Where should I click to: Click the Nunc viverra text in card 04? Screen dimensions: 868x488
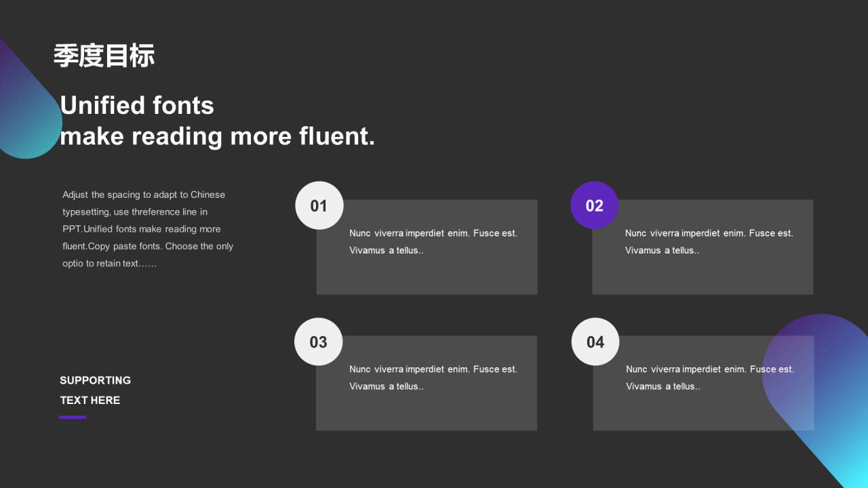click(x=709, y=378)
